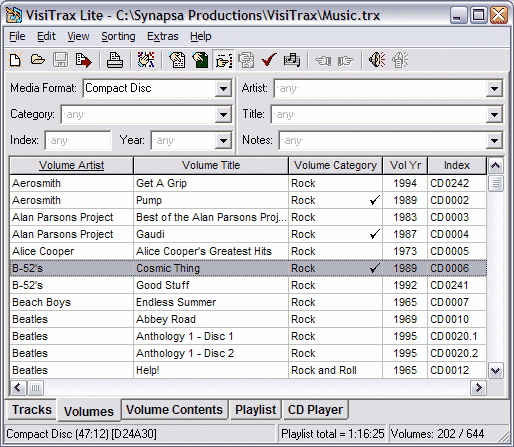Open the View menu
This screenshot has width=514, height=447.
pos(78,36)
